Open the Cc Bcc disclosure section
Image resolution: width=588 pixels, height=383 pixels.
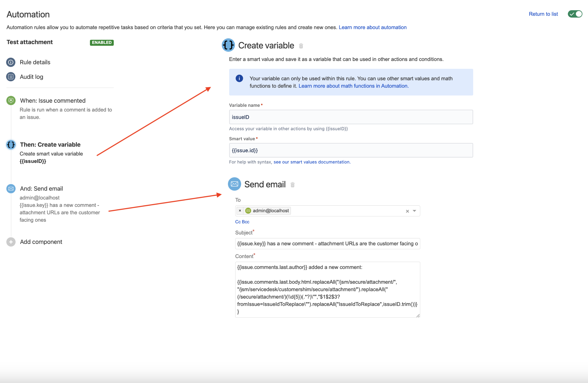pyautogui.click(x=242, y=221)
